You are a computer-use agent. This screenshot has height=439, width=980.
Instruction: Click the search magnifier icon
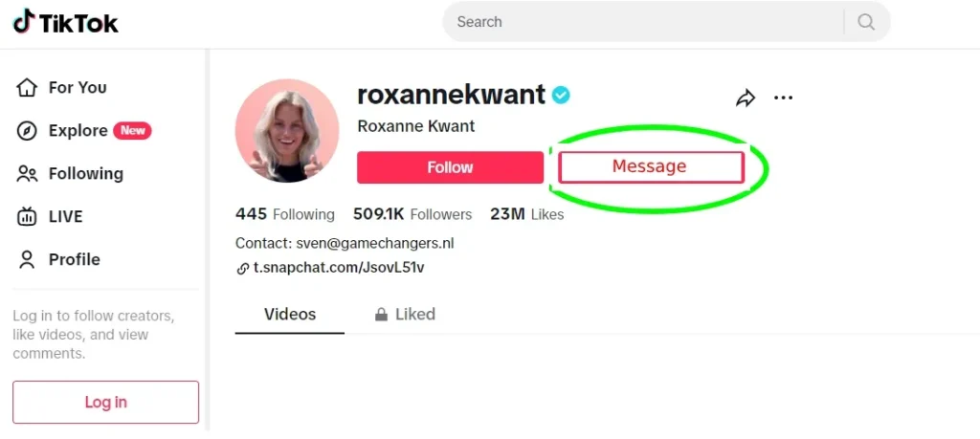[865, 22]
